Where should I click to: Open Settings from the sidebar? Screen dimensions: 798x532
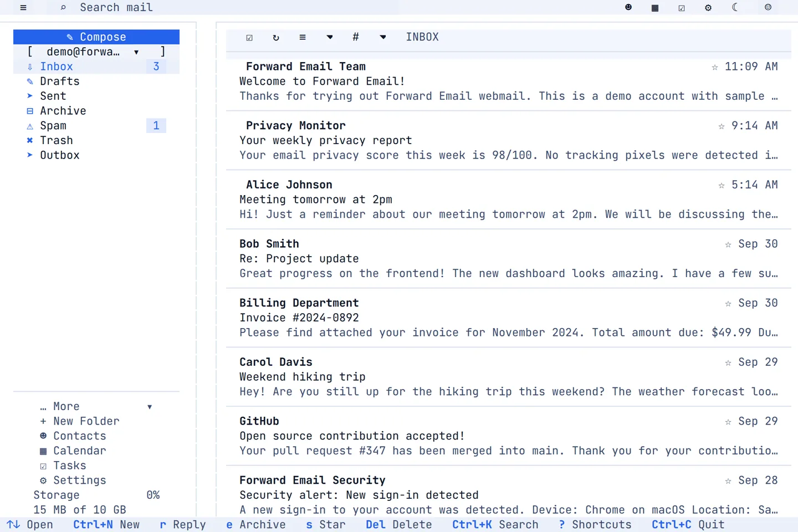click(x=73, y=480)
